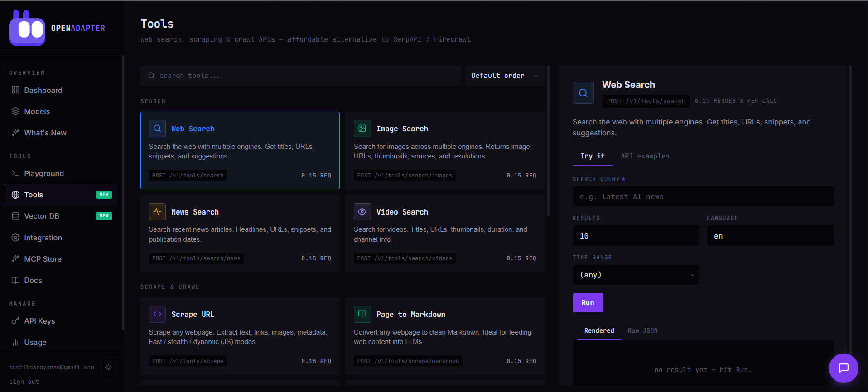Click the 0.15 REQUESTS PER CALL label
The width and height of the screenshot is (868, 392).
coord(736,101)
